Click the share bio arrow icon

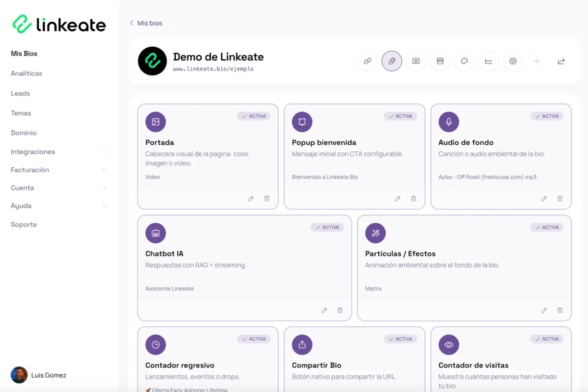pyautogui.click(x=561, y=61)
